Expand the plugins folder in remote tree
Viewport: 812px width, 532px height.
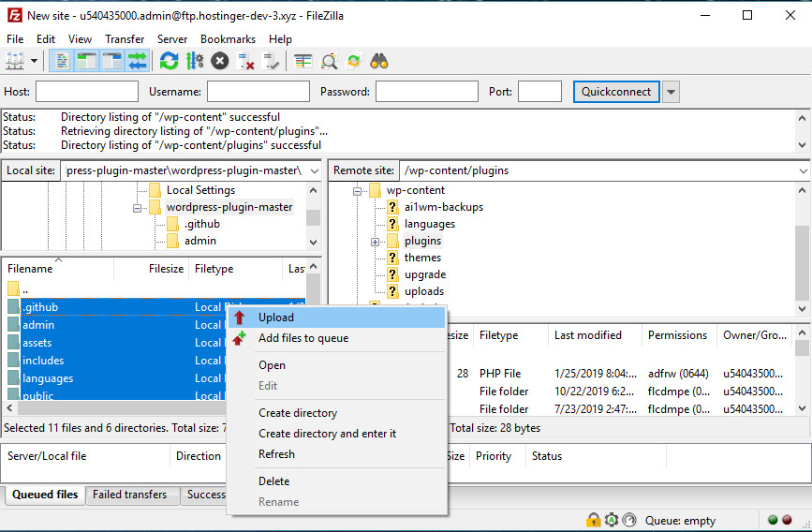(375, 242)
